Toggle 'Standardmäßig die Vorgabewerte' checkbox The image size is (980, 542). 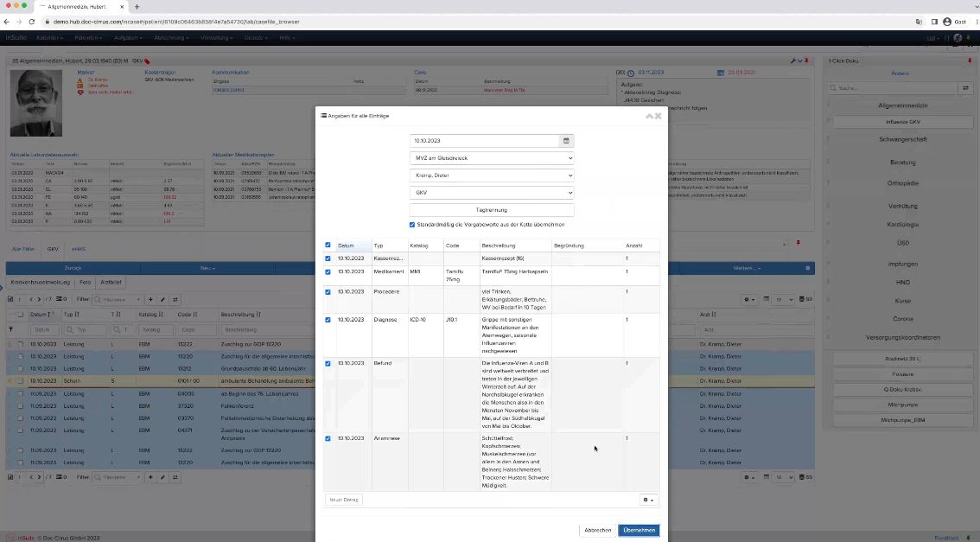coord(412,225)
